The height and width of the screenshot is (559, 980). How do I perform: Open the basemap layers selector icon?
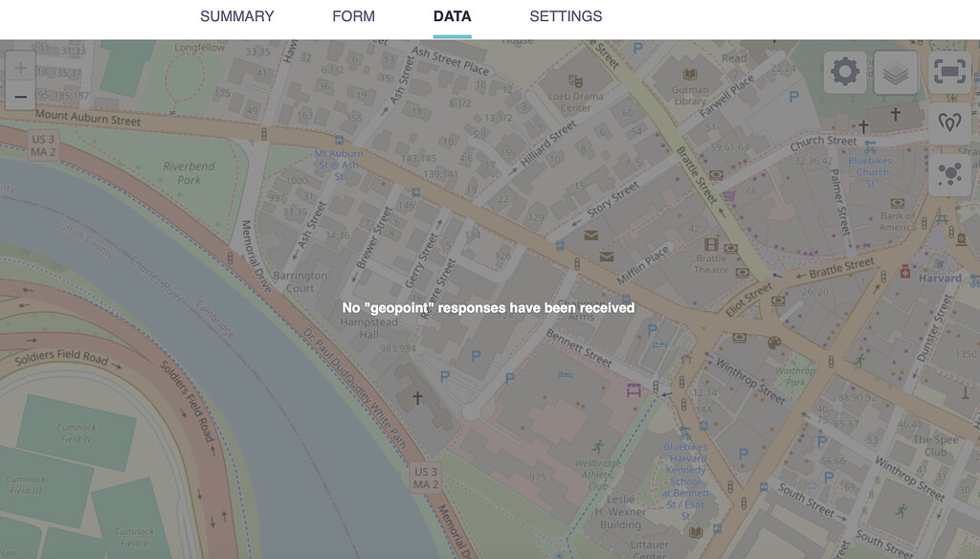896,72
